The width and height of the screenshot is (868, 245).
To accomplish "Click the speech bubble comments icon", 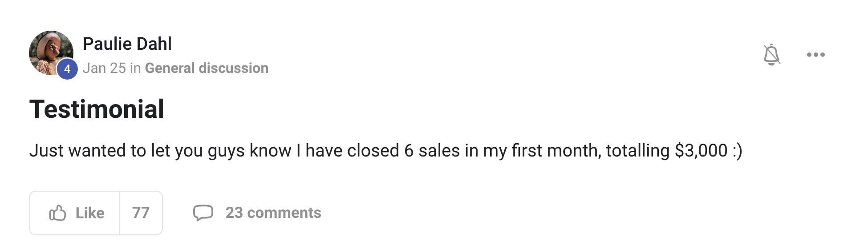I will coord(203,213).
